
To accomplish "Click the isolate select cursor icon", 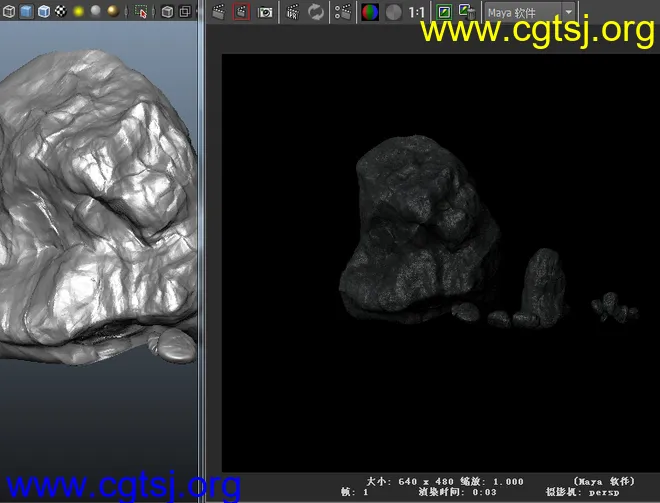I will (141, 12).
